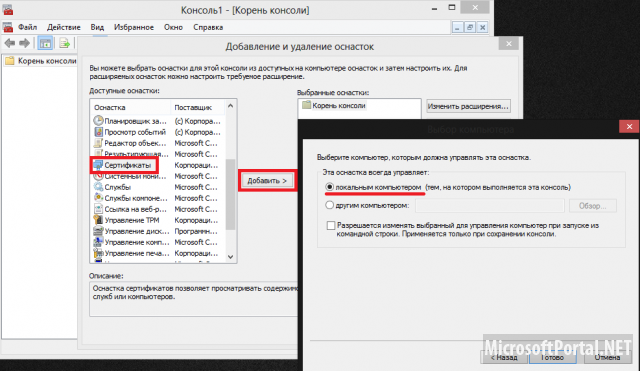Select the Службы компоне... snap-in icon
This screenshot has height=371, width=640.
(98, 198)
